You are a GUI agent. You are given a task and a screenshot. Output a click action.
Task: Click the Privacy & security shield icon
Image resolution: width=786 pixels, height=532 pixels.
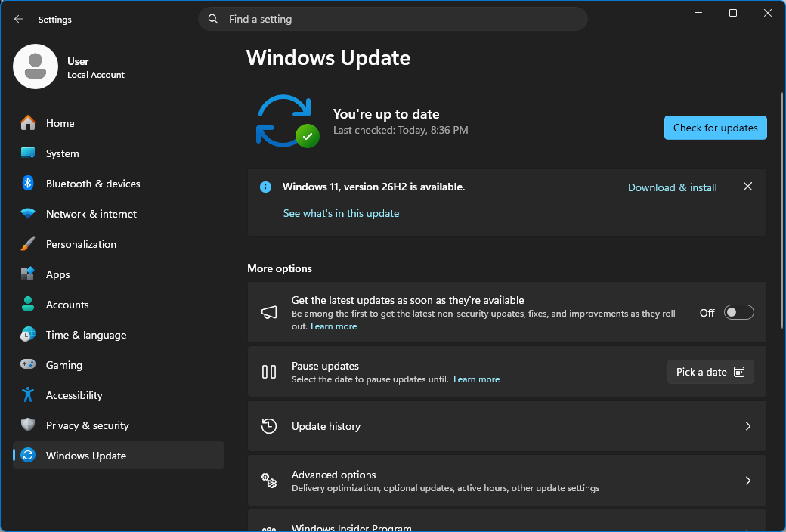click(28, 425)
